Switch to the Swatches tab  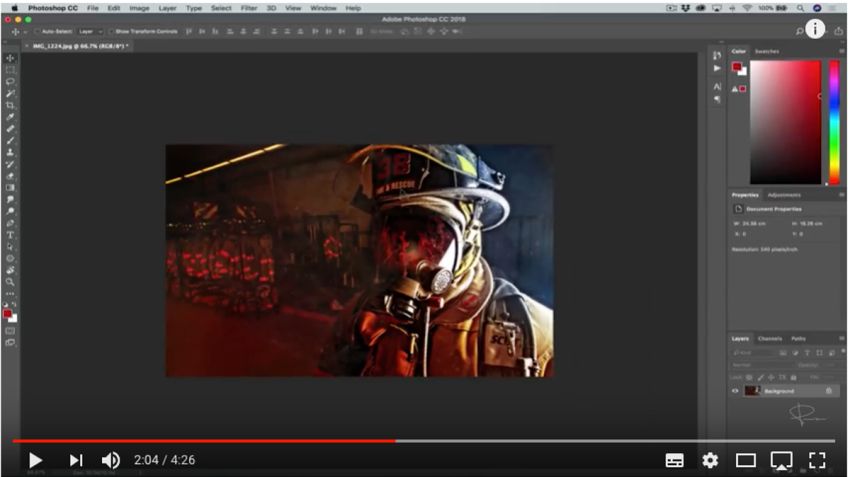767,51
